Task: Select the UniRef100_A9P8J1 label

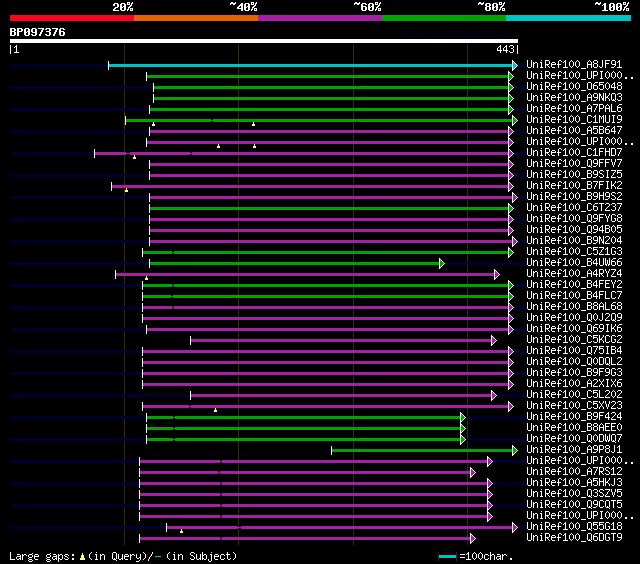Action: (574, 450)
